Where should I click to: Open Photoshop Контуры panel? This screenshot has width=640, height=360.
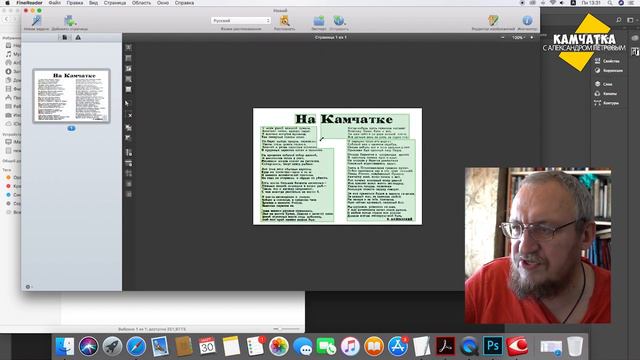607,103
